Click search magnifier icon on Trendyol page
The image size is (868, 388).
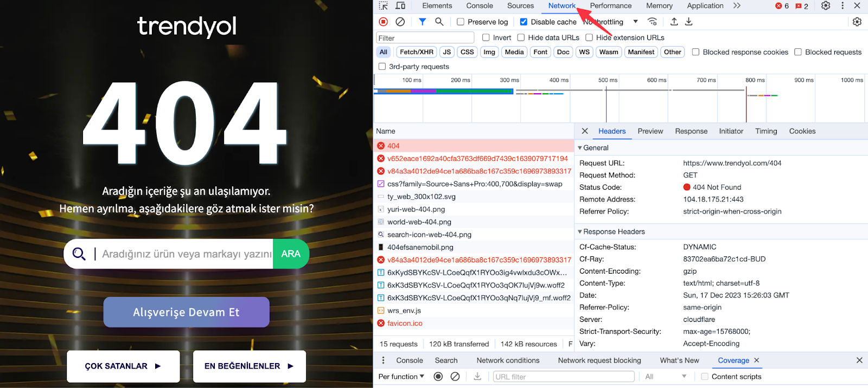79,254
